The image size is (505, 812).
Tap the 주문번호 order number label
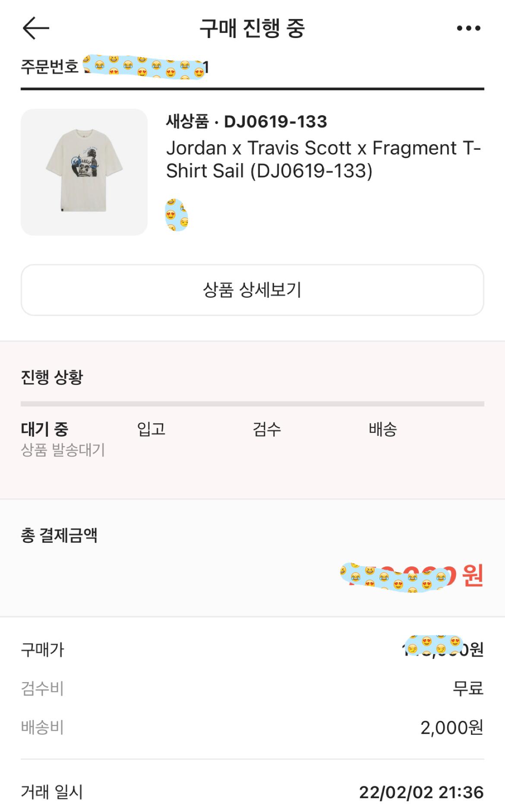[x=50, y=67]
